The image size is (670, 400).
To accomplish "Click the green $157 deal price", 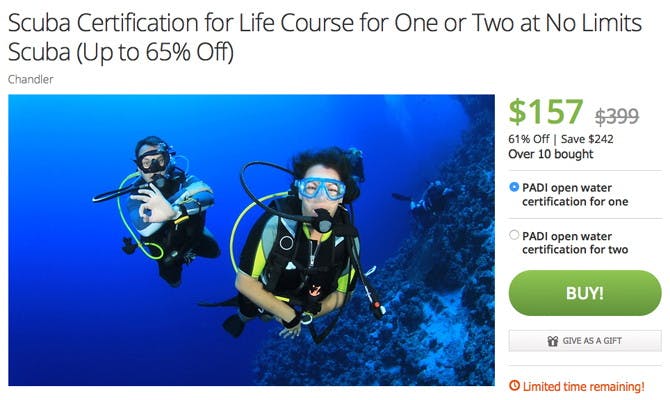I will [546, 112].
